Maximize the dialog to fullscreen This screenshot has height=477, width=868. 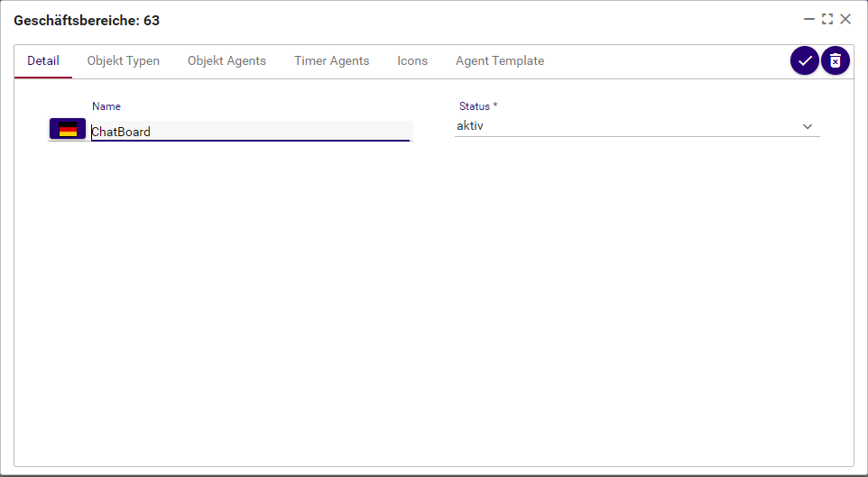pyautogui.click(x=827, y=19)
